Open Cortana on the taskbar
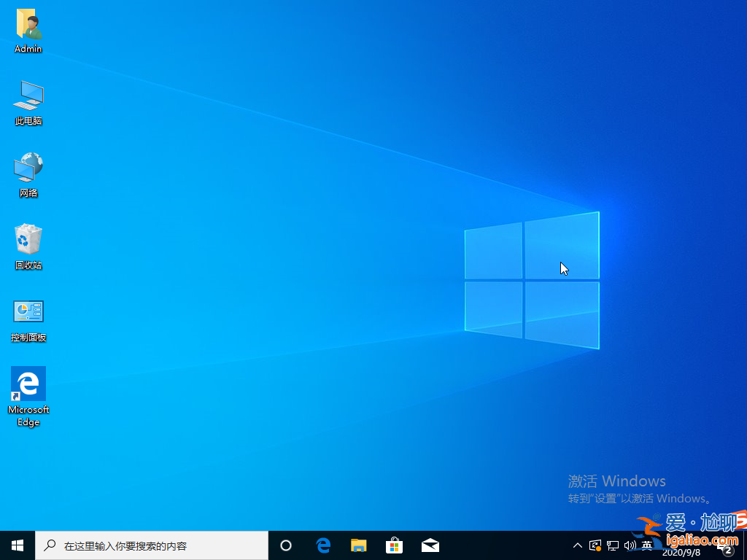Viewport: 747px width, 560px height. [285, 545]
